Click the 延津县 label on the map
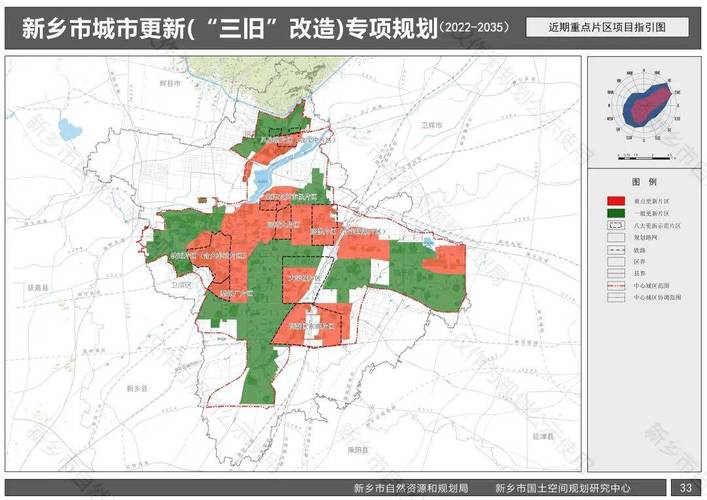The width and height of the screenshot is (707, 500). click(543, 436)
